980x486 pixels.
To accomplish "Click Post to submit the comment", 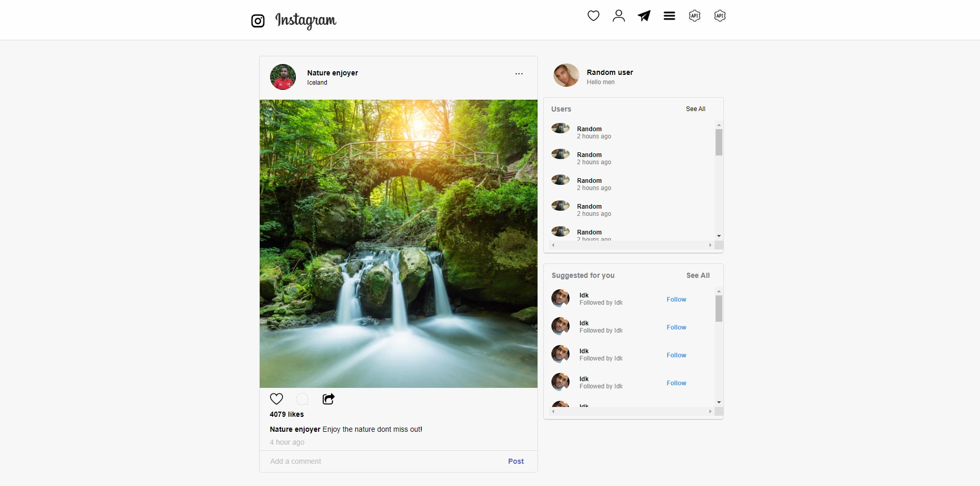I will tap(515, 461).
